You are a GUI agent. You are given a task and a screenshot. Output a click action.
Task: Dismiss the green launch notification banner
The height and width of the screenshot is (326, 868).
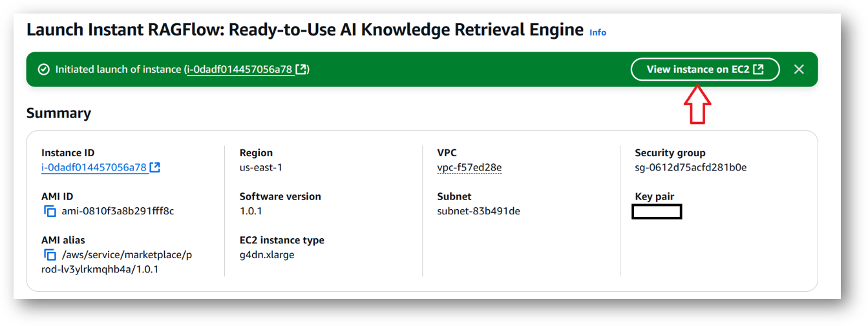pyautogui.click(x=799, y=69)
